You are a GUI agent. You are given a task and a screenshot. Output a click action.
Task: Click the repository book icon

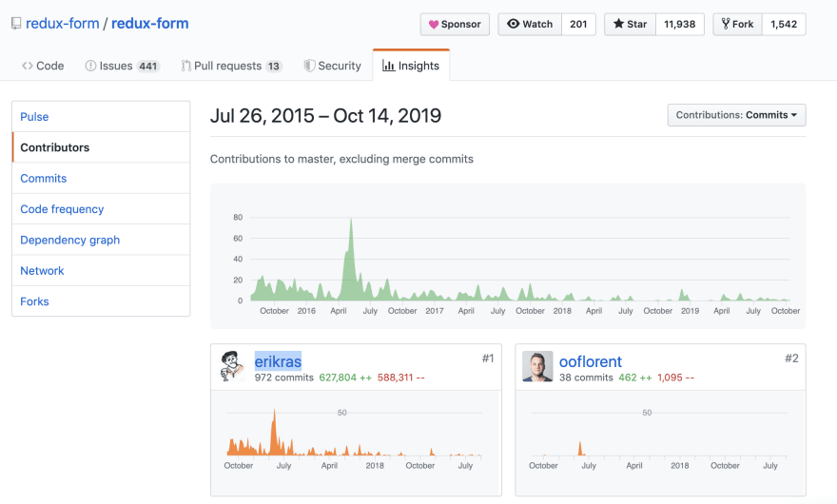[16, 24]
